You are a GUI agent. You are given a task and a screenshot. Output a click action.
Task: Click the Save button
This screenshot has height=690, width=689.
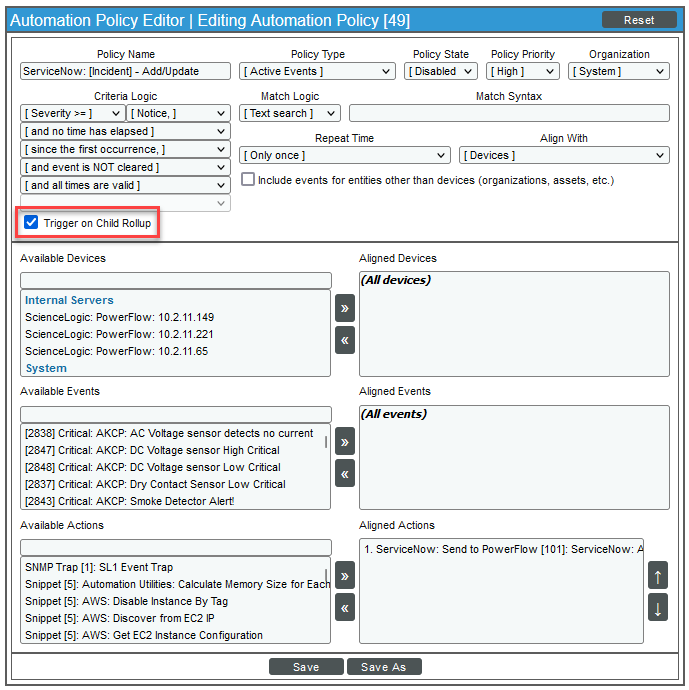[x=306, y=667]
